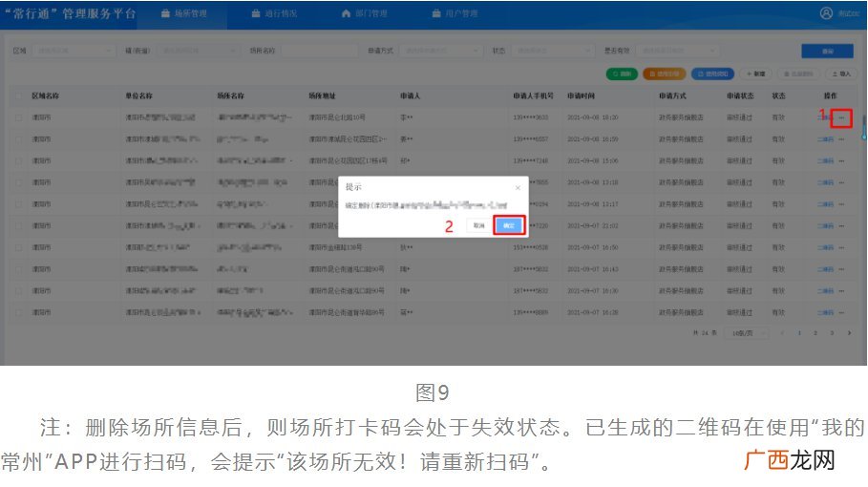
Task: Switch to the 通行情况 tab
Action: pos(274,13)
